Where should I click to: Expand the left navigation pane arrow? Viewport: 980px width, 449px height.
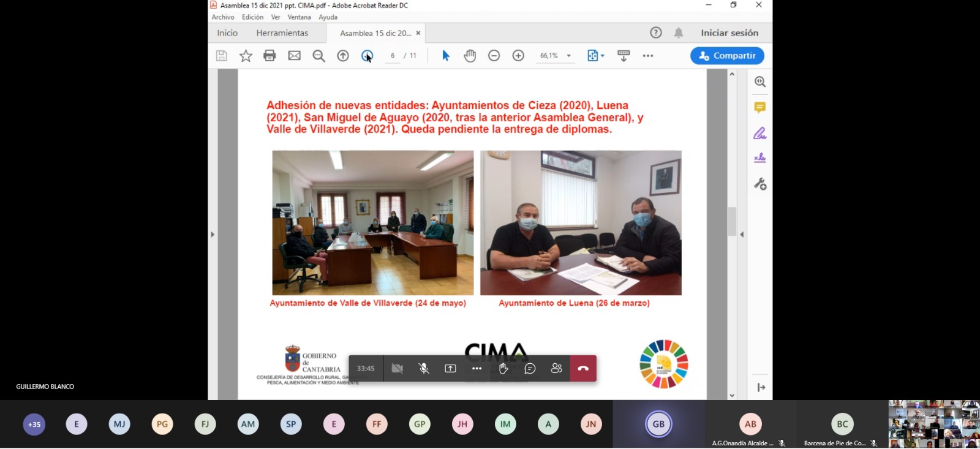(213, 234)
